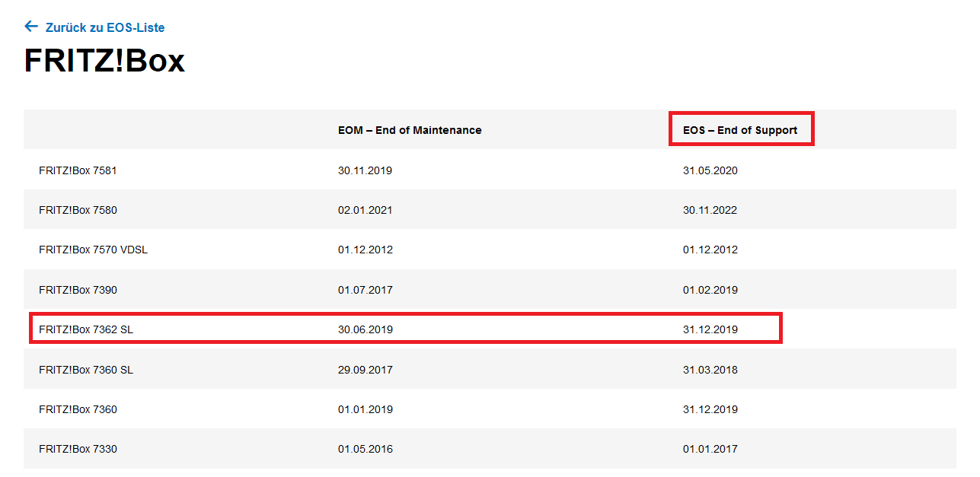This screenshot has width=980, height=477.
Task: Open the Zurück zu EOS-Liste link
Action: tap(105, 27)
